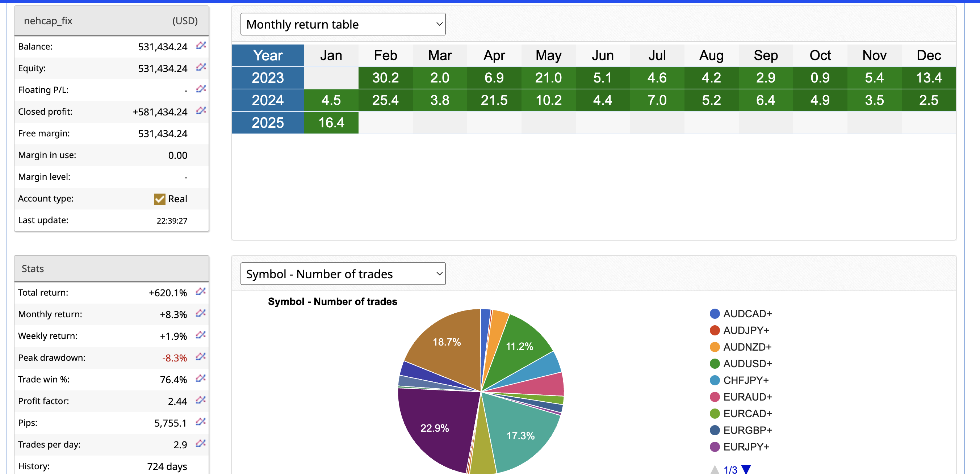Screen dimensions: 980x474
Task: Click previous legend page up arrow
Action: [x=715, y=469]
